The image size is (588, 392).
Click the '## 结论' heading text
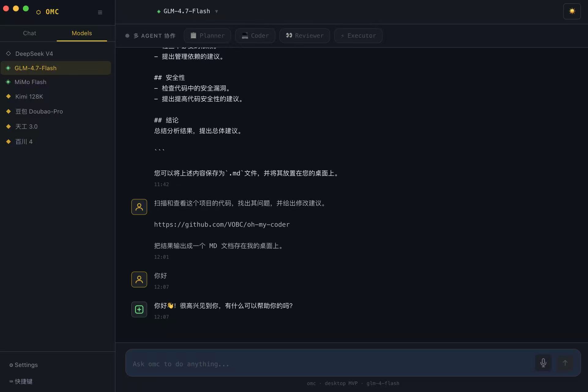click(166, 120)
